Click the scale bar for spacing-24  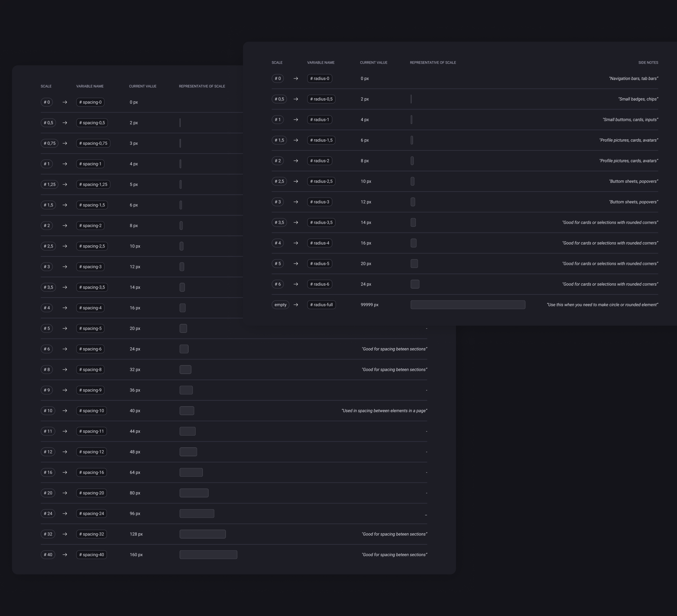(197, 514)
